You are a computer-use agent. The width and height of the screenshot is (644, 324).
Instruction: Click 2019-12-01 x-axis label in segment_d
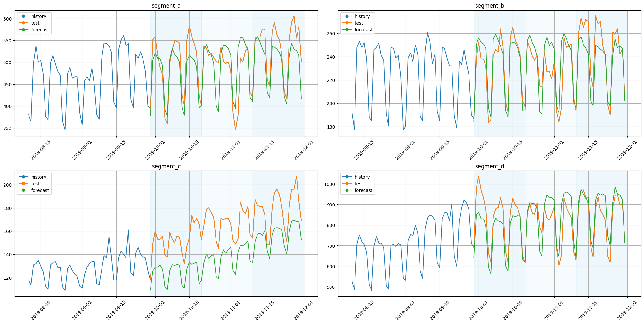click(627, 310)
